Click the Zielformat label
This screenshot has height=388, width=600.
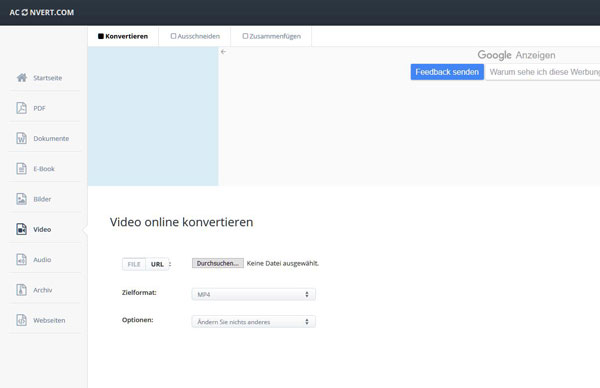(139, 292)
